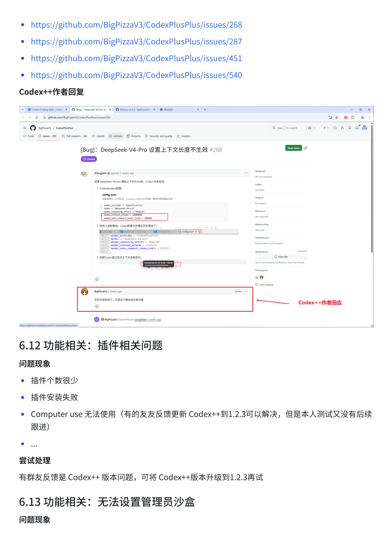
Task: Click the GitHub Octocat logo
Action: click(33, 128)
